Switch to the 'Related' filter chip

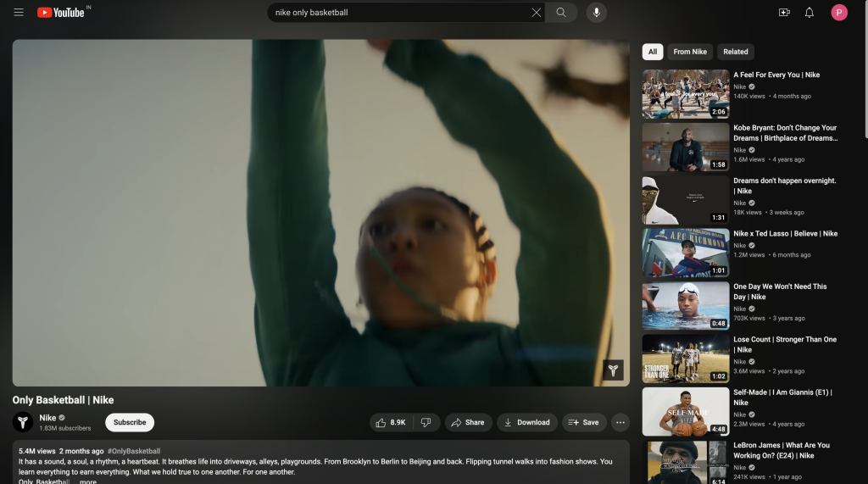point(735,52)
